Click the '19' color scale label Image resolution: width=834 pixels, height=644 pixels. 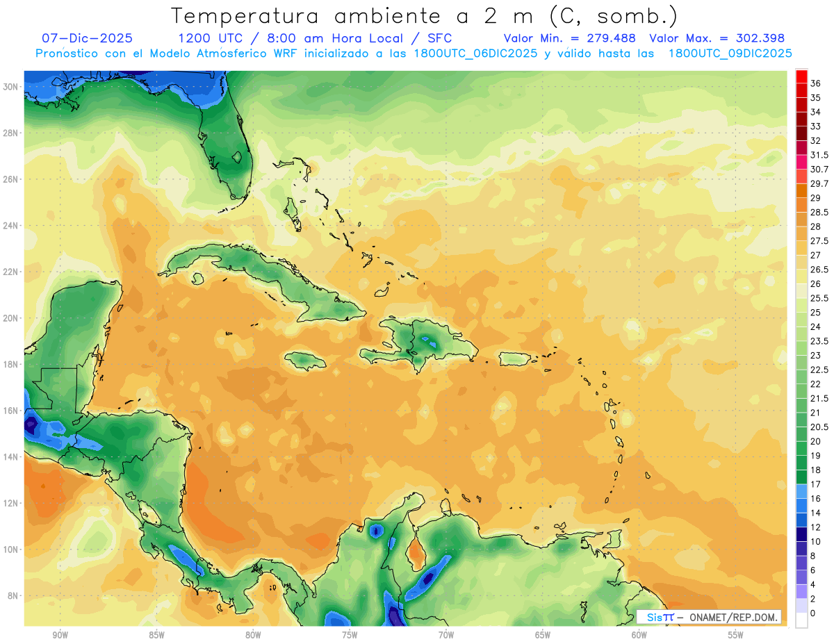(815, 456)
